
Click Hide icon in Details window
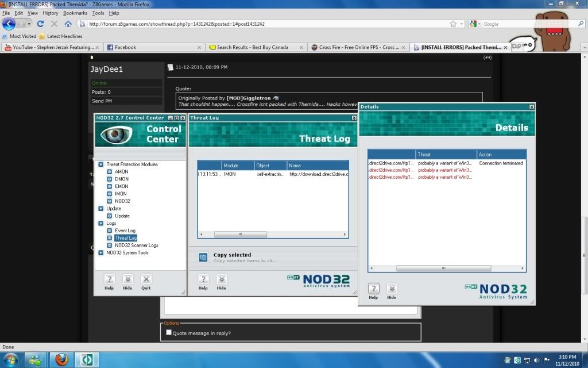click(392, 289)
